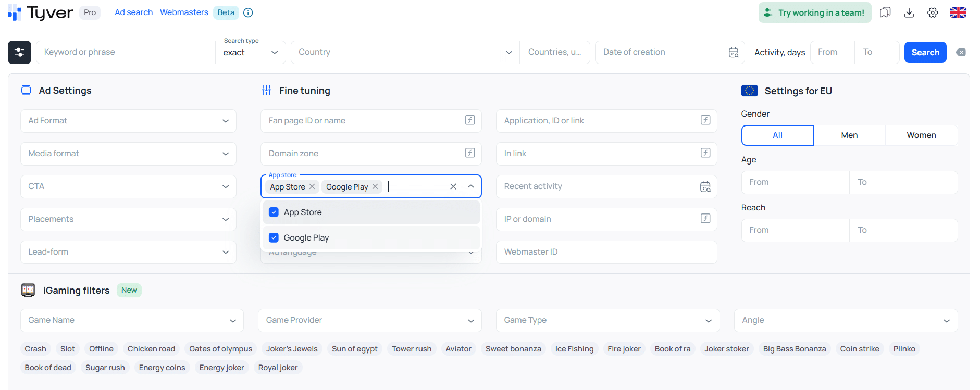
Task: Uncheck the Google Play checkbox
Action: coord(274,238)
